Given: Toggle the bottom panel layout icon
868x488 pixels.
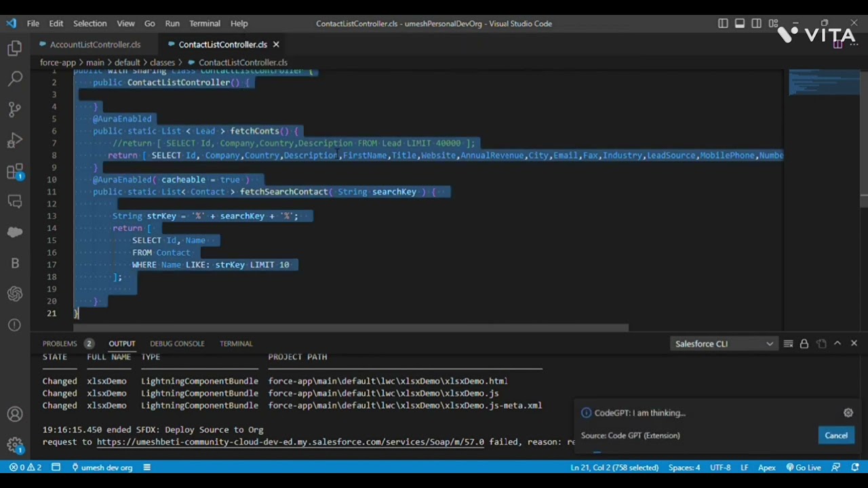Looking at the screenshot, I should coord(740,23).
